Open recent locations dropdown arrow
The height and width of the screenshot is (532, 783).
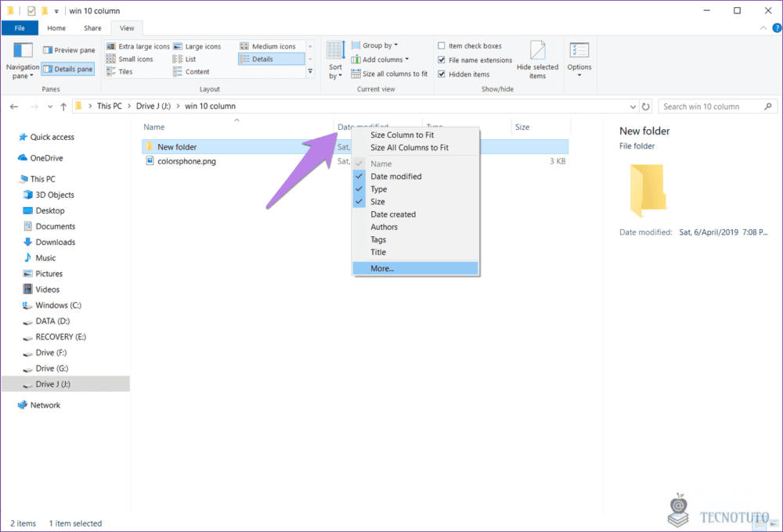pos(50,106)
